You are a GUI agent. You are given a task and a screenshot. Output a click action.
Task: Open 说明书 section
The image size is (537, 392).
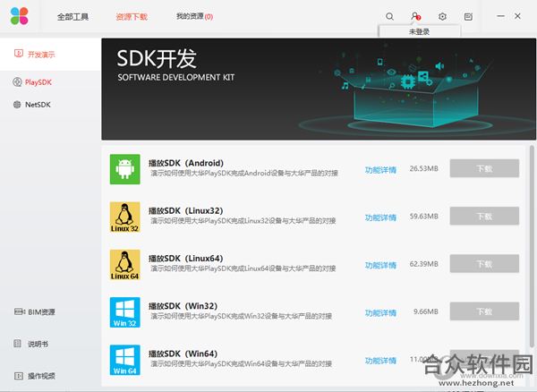tap(38, 344)
